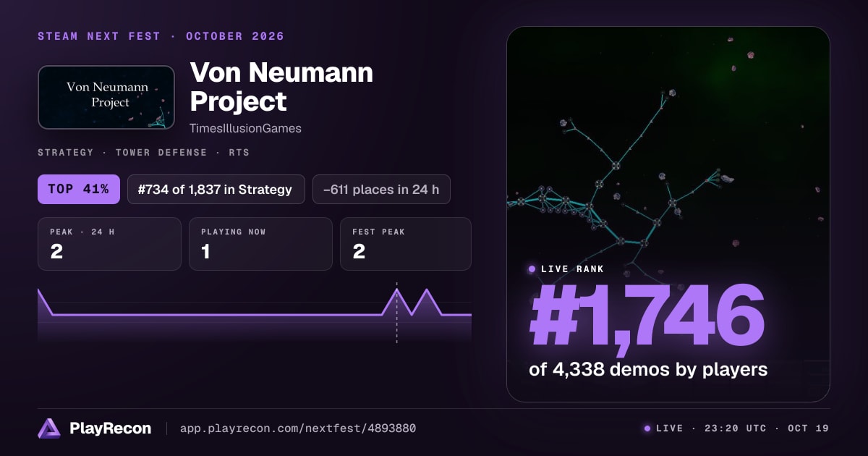
Task: Click the purple dot beside LIVE RANK
Action: point(532,269)
